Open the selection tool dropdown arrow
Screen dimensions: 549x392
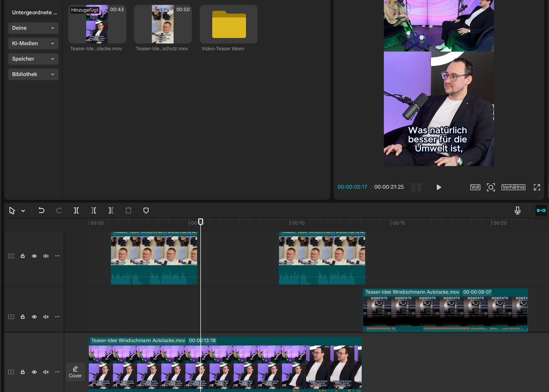23,211
